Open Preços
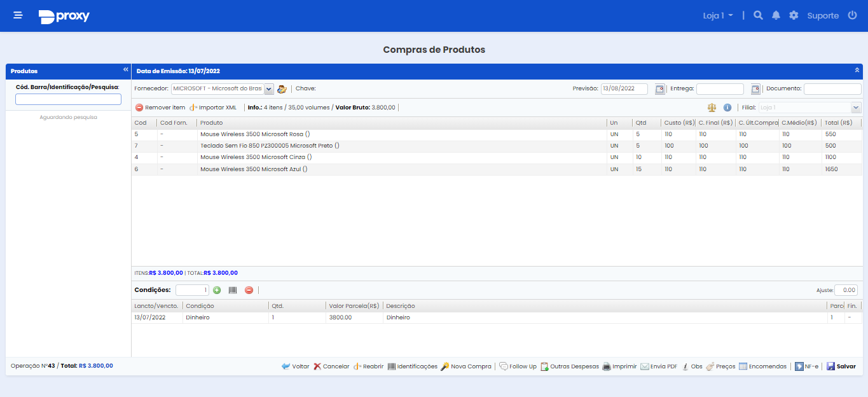The image size is (868, 397). 720,366
